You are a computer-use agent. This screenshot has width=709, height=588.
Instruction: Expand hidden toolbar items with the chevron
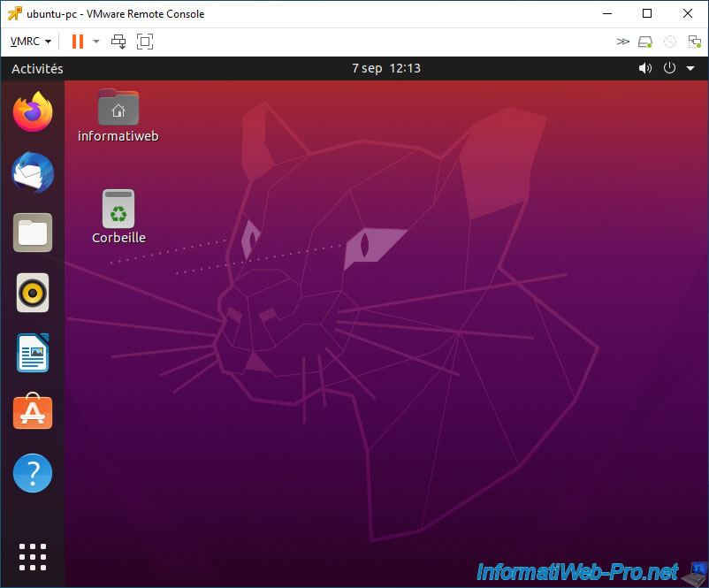click(x=622, y=42)
